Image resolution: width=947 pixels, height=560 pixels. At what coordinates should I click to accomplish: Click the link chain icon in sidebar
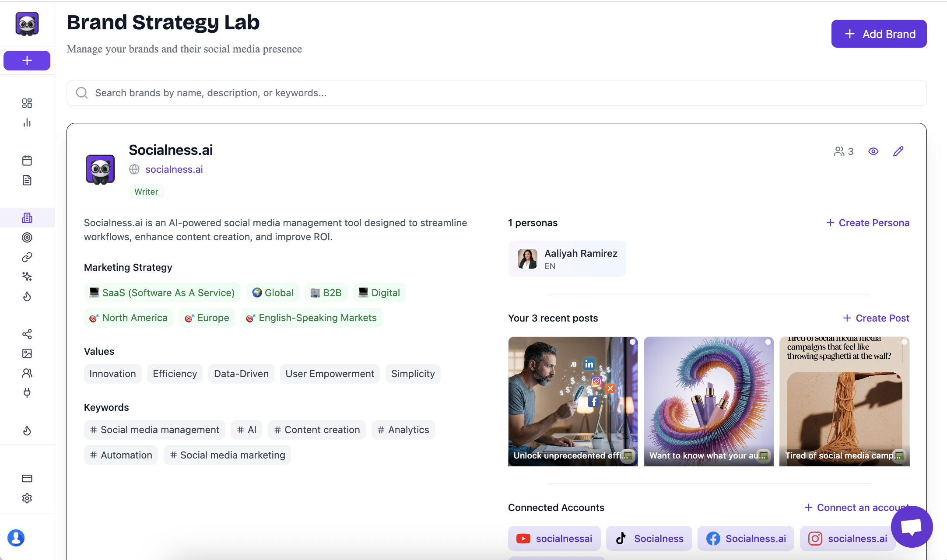click(27, 257)
